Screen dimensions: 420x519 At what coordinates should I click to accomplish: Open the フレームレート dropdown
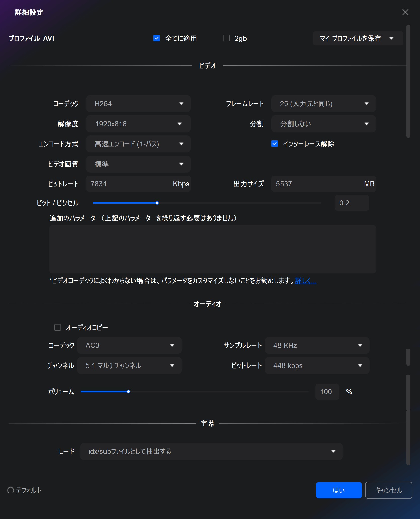pyautogui.click(x=324, y=104)
